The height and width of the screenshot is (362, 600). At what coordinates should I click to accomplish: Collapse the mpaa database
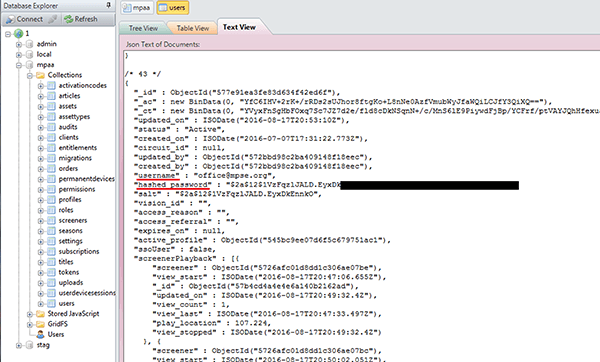pyautogui.click(x=18, y=65)
